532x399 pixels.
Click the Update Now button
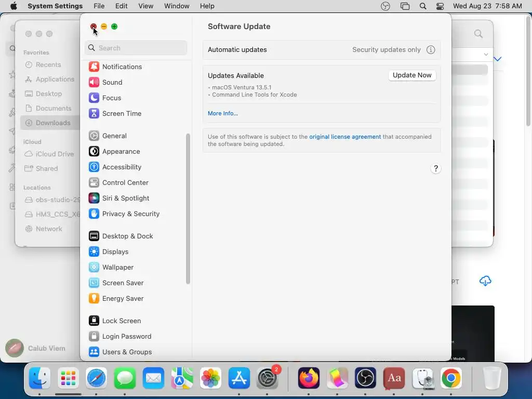point(412,75)
